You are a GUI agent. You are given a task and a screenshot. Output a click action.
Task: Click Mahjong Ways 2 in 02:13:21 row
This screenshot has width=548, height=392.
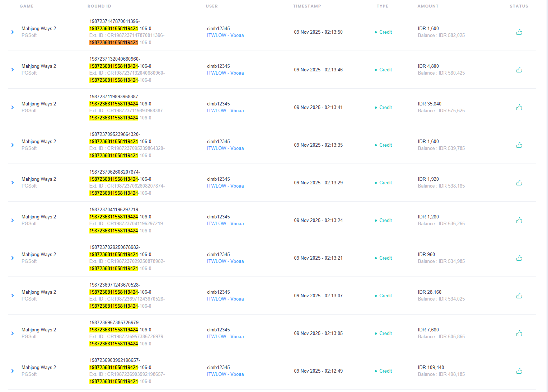(x=39, y=254)
